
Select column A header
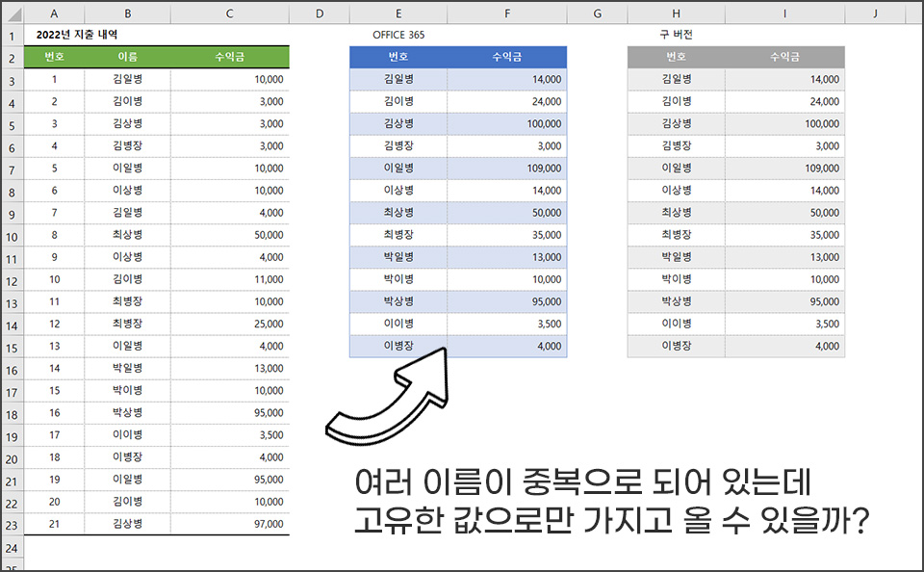(54, 13)
